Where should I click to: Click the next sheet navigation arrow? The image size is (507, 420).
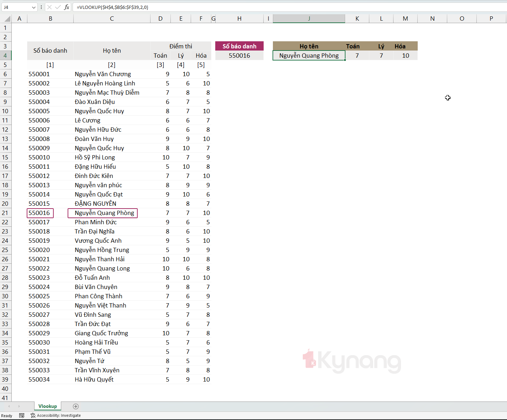tap(19, 406)
